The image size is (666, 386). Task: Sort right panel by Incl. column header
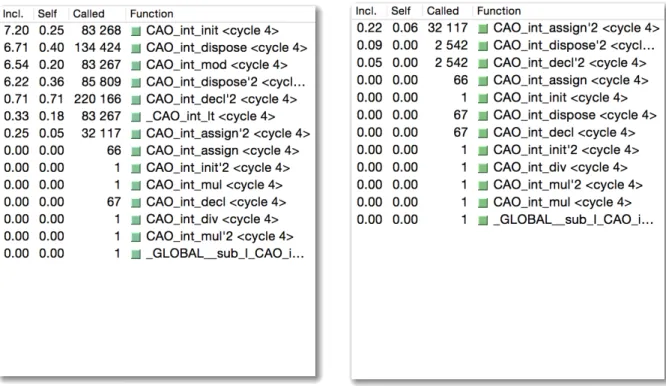tap(366, 11)
